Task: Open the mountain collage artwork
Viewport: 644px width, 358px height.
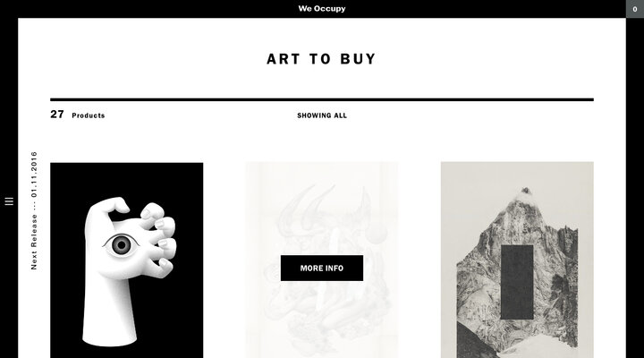Action: coord(517,260)
